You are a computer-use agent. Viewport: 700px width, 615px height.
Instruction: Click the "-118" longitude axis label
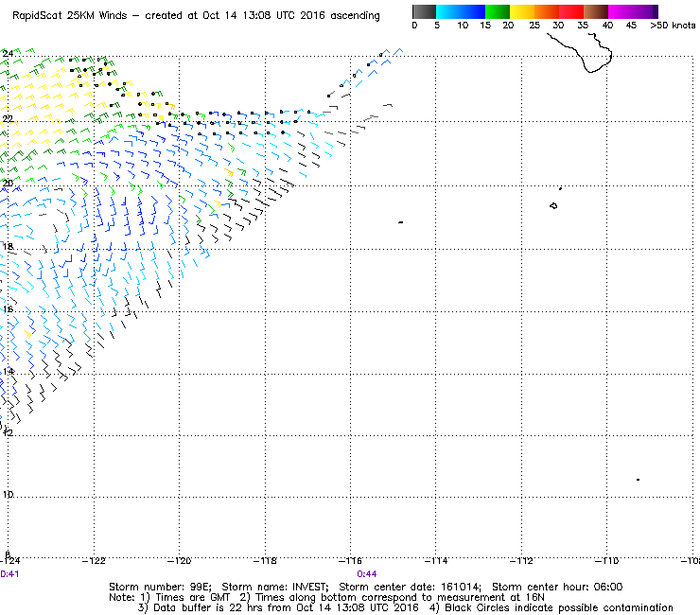tap(265, 561)
